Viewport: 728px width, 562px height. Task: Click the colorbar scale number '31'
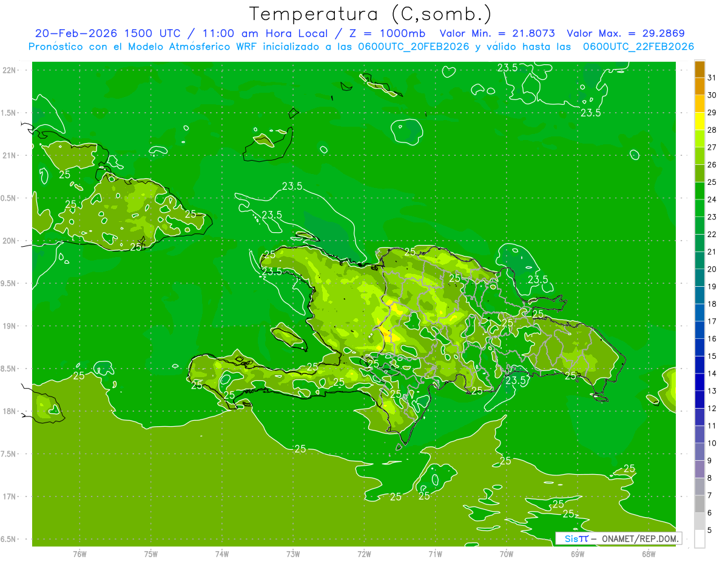click(712, 78)
